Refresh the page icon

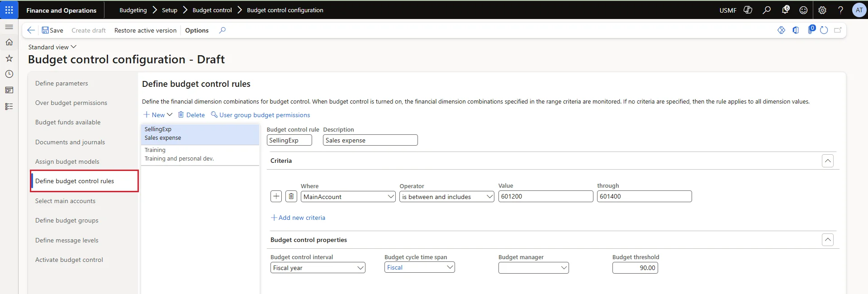pyautogui.click(x=824, y=30)
